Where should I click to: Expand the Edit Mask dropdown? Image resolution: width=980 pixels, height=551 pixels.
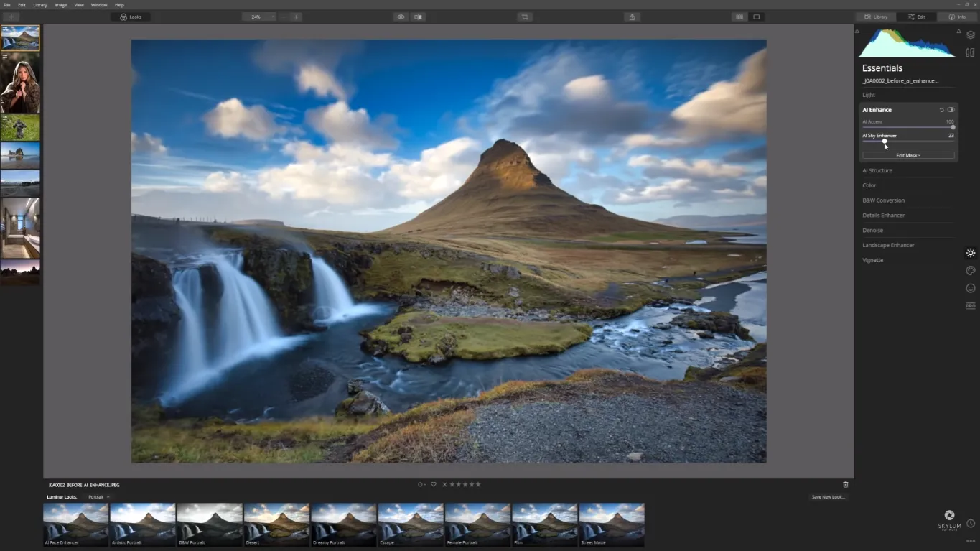tap(908, 155)
